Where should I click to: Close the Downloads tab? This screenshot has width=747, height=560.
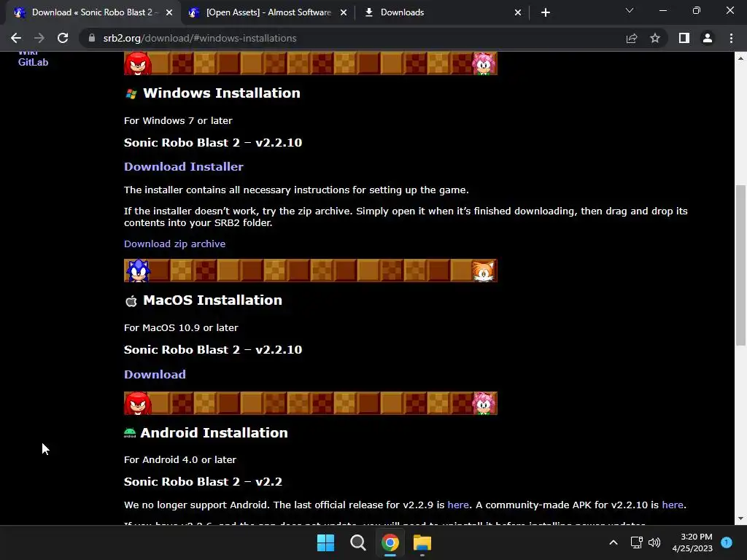pos(518,12)
